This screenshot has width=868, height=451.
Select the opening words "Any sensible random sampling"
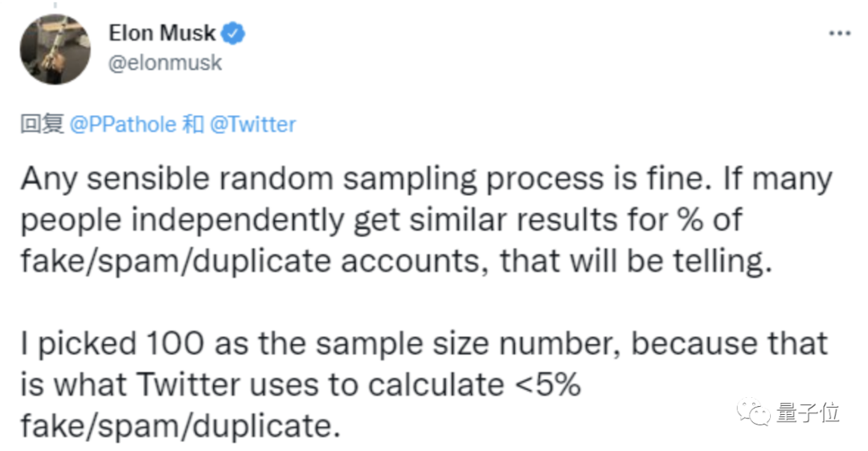click(248, 179)
